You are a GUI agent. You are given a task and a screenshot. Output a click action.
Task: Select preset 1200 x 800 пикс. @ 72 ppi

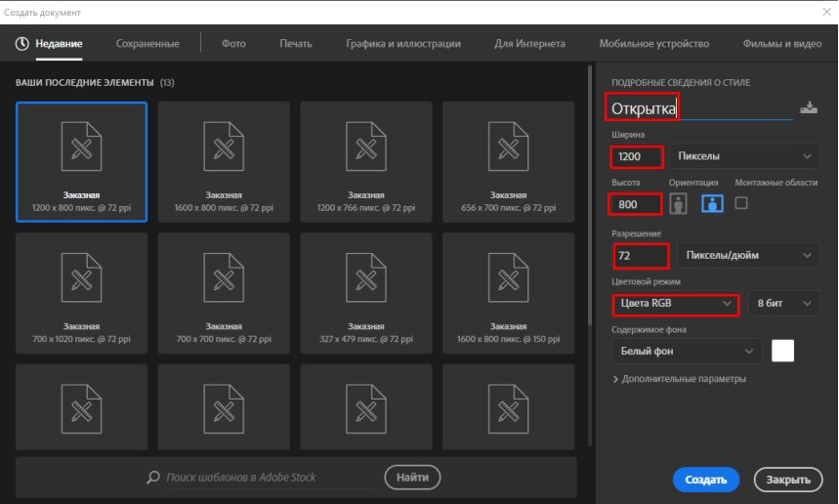coord(81,161)
